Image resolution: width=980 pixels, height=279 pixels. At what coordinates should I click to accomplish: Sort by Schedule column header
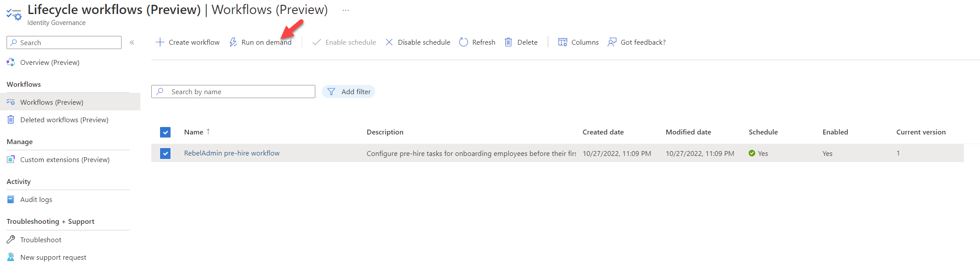pos(763,132)
